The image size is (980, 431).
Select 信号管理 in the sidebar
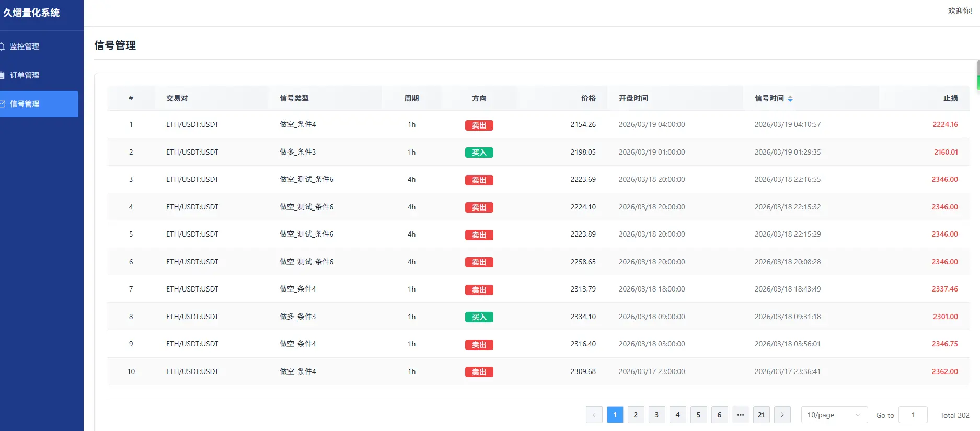pos(25,104)
